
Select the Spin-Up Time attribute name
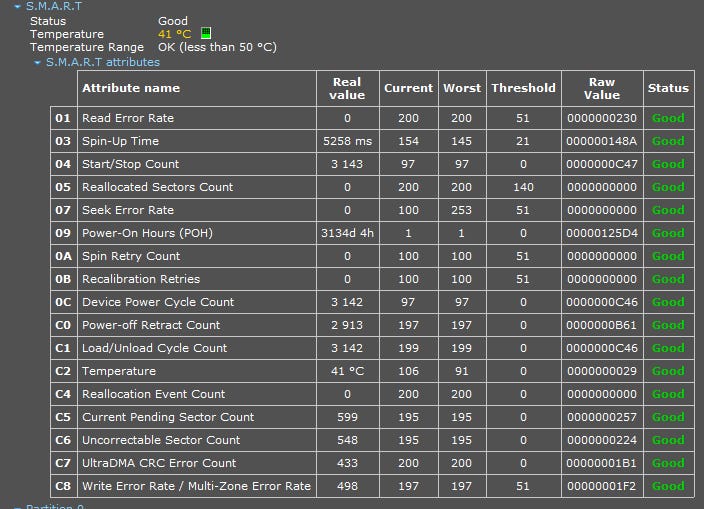120,141
